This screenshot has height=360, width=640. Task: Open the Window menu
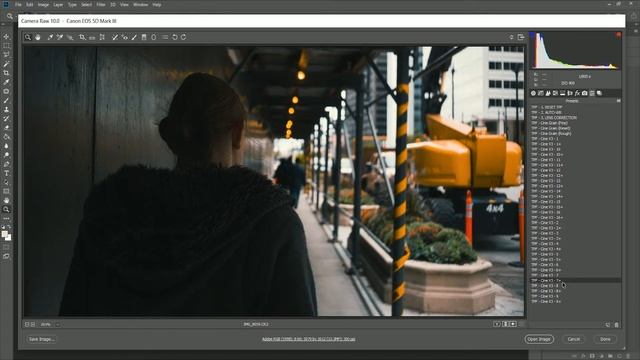[x=140, y=4]
